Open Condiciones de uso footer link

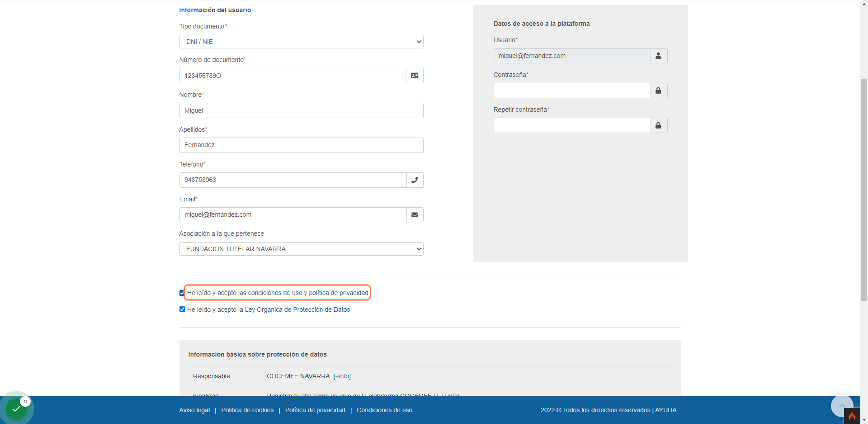pos(385,410)
